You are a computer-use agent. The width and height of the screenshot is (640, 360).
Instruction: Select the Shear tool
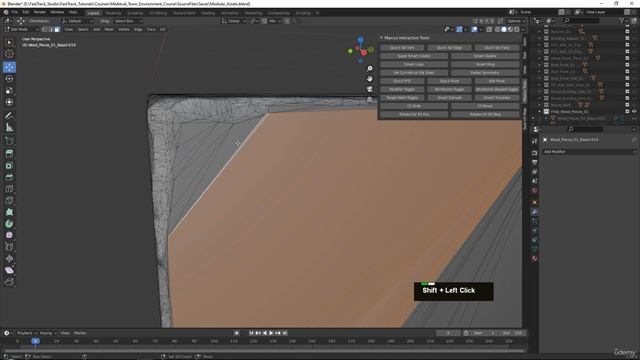(x=9, y=270)
